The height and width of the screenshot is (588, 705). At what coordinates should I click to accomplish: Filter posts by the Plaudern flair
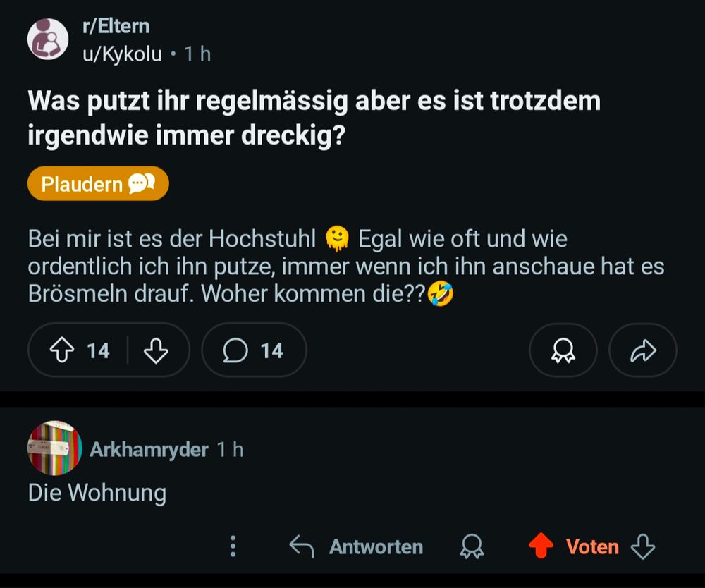(x=97, y=183)
